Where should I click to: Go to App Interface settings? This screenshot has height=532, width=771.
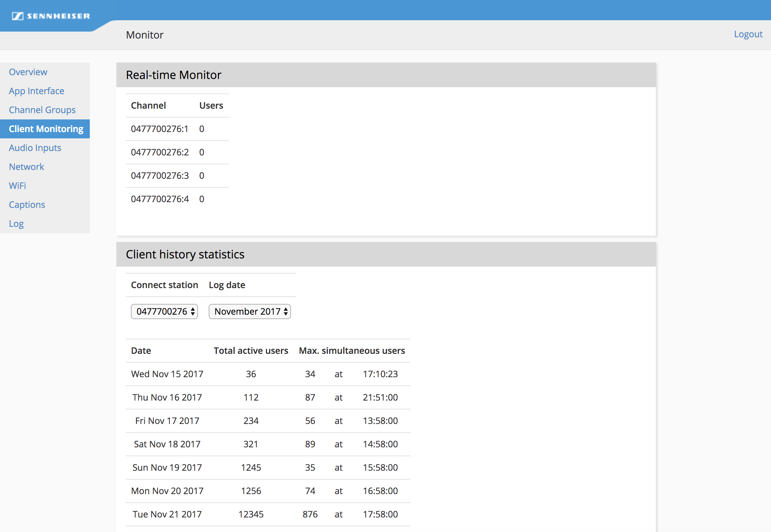(x=36, y=91)
